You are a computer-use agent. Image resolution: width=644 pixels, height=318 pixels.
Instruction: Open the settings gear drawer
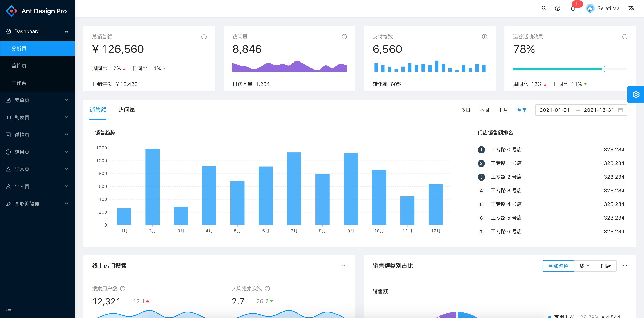click(x=636, y=95)
